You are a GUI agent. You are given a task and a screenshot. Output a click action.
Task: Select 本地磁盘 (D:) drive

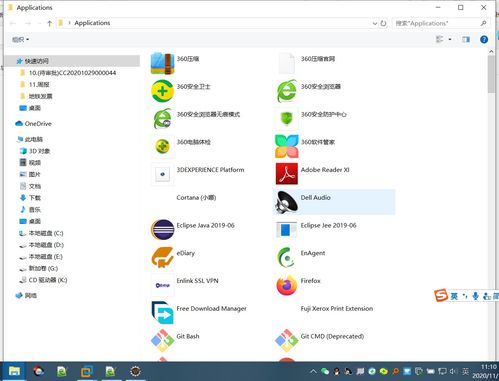(46, 245)
